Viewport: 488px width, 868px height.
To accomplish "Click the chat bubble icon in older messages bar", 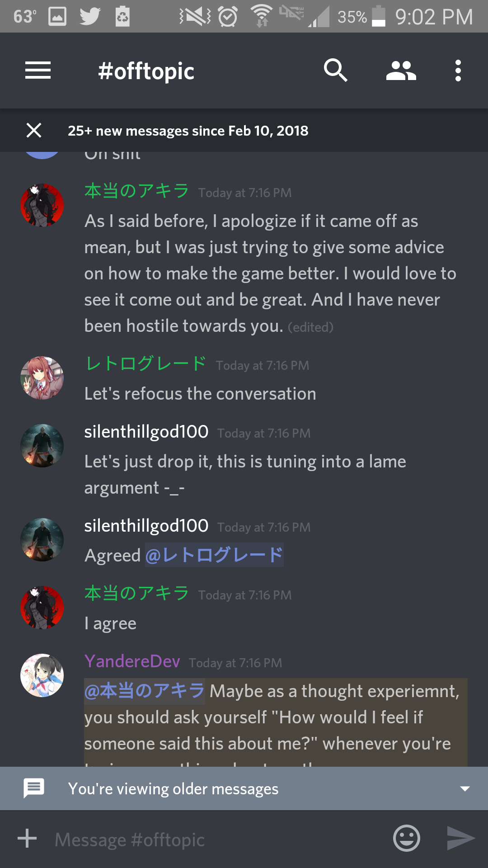I will [34, 788].
